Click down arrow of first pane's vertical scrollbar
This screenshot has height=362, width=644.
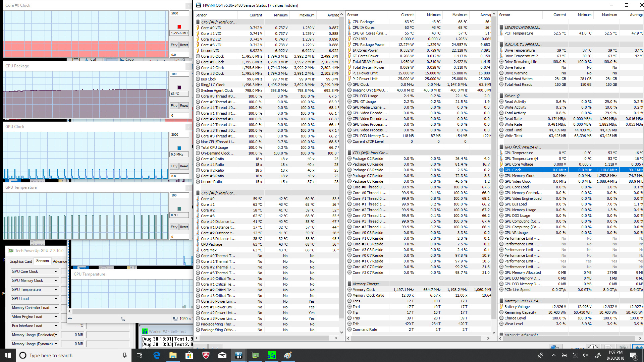pyautogui.click(x=341, y=333)
